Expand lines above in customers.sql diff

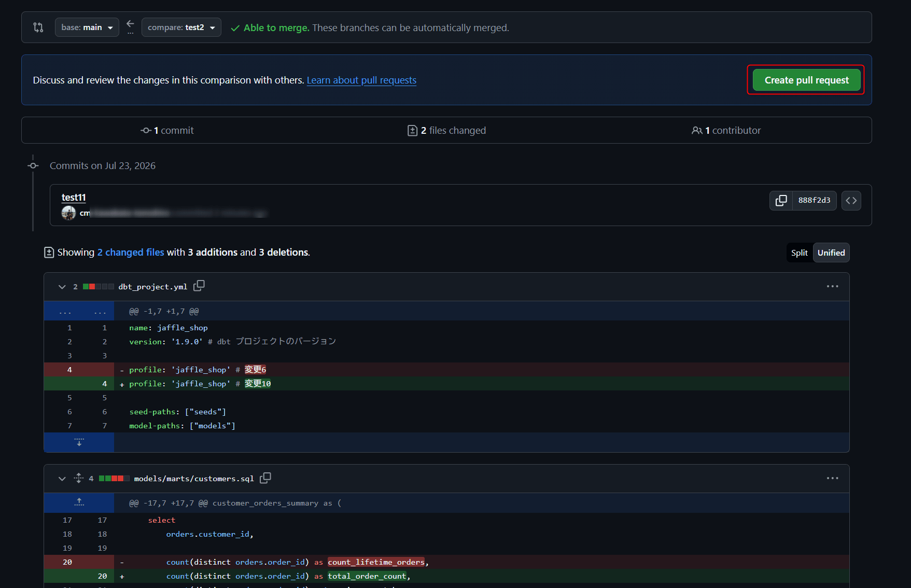79,502
